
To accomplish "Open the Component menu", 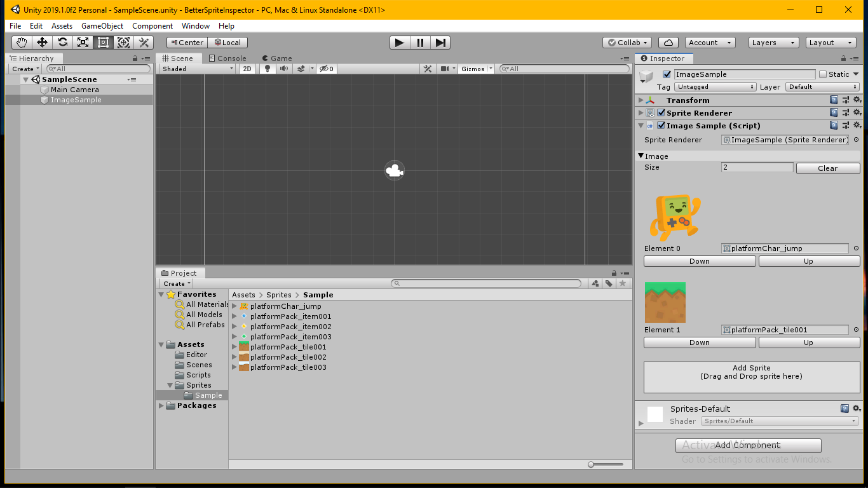I will 153,26.
